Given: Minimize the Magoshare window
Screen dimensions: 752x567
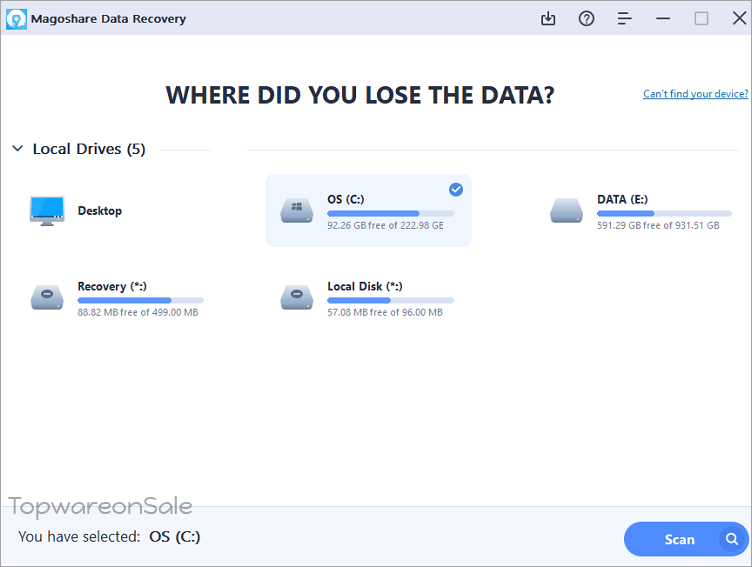Looking at the screenshot, I should (x=663, y=19).
